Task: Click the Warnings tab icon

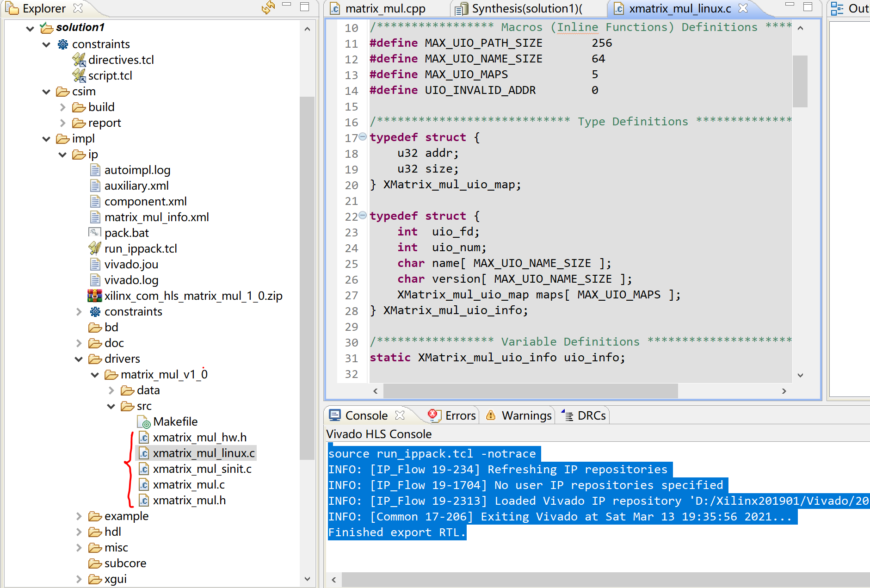Action: 491,415
